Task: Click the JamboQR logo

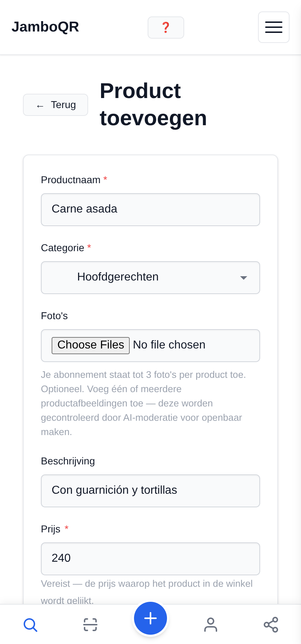Action: (x=45, y=27)
